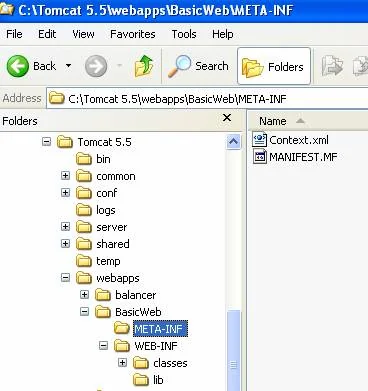Image resolution: width=368 pixels, height=391 pixels.
Task: Select the BasicWeb folder icon
Action: (x=103, y=312)
